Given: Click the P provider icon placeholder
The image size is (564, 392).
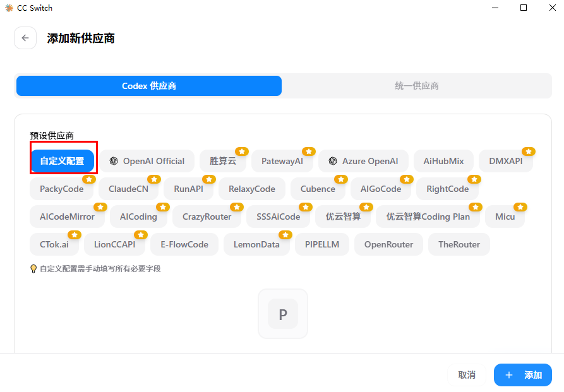Looking at the screenshot, I should 283,314.
